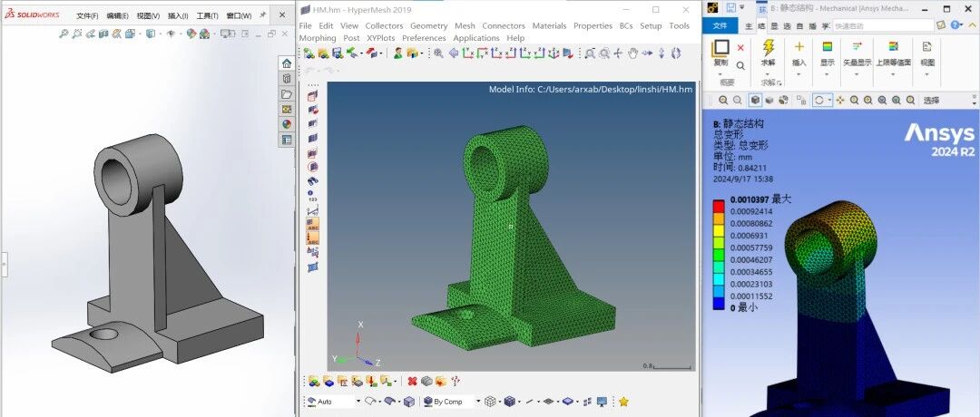Screen dimensions: 980x417
Task: Click HyperMesh previous view purple arrow icon
Action: [454, 53]
